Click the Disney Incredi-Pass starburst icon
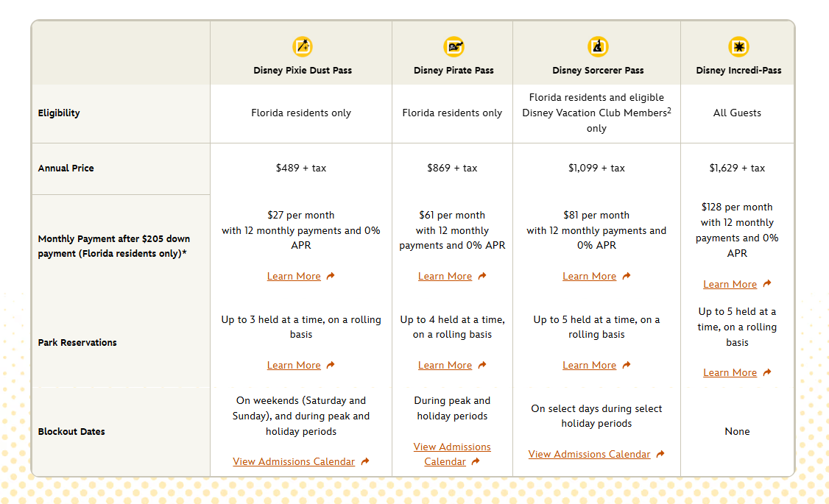Image resolution: width=829 pixels, height=504 pixels. point(738,47)
